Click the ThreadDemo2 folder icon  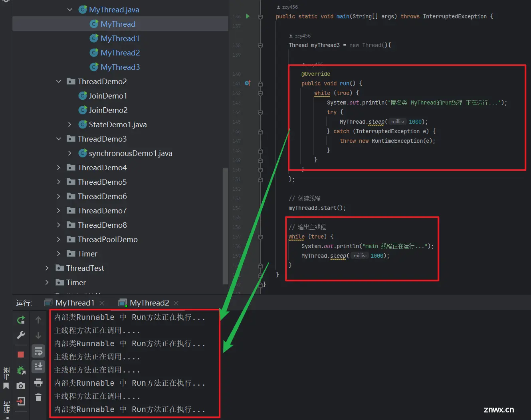tap(71, 81)
